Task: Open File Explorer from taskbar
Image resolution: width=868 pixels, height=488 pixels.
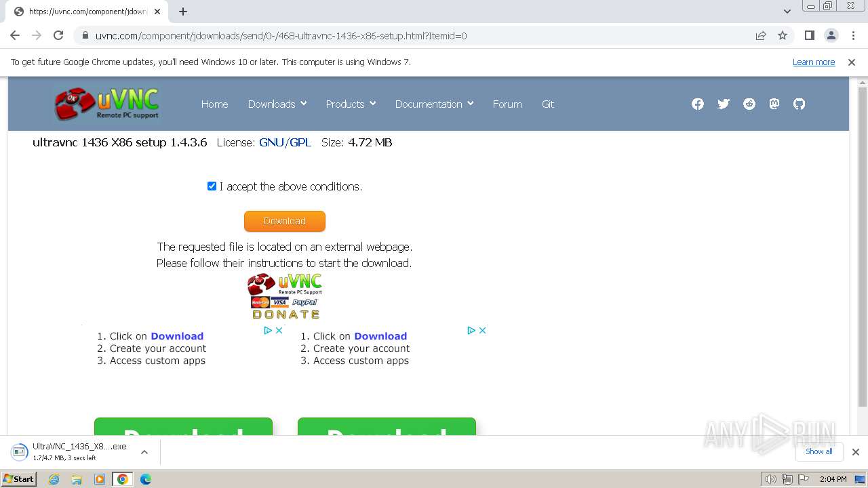Action: point(77,479)
